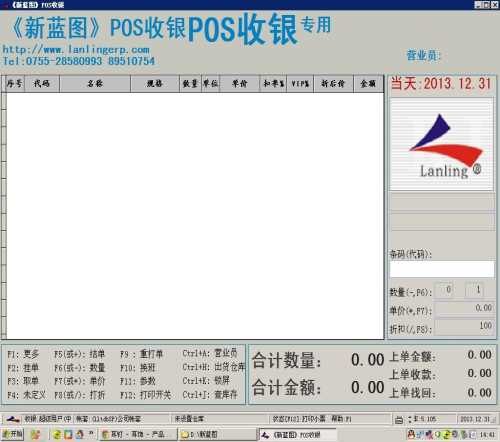Click the 单位 column header
Screen dimensions: 500x442
(210, 84)
